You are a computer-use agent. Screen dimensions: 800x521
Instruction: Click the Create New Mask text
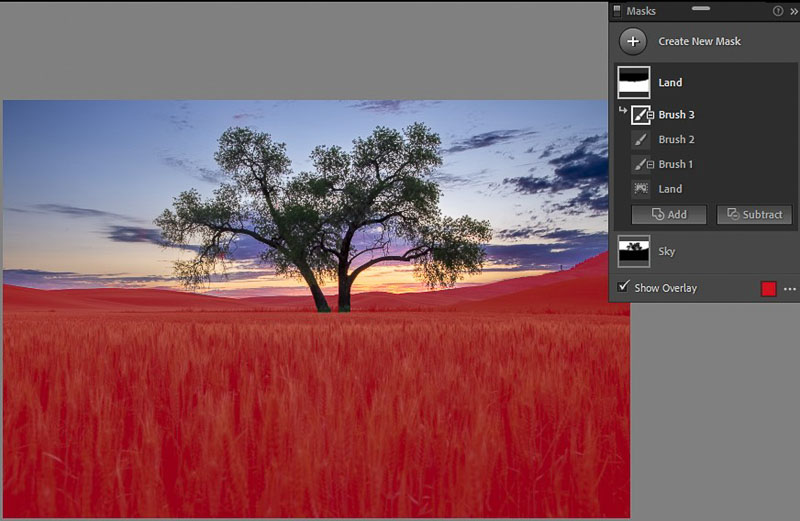(699, 42)
